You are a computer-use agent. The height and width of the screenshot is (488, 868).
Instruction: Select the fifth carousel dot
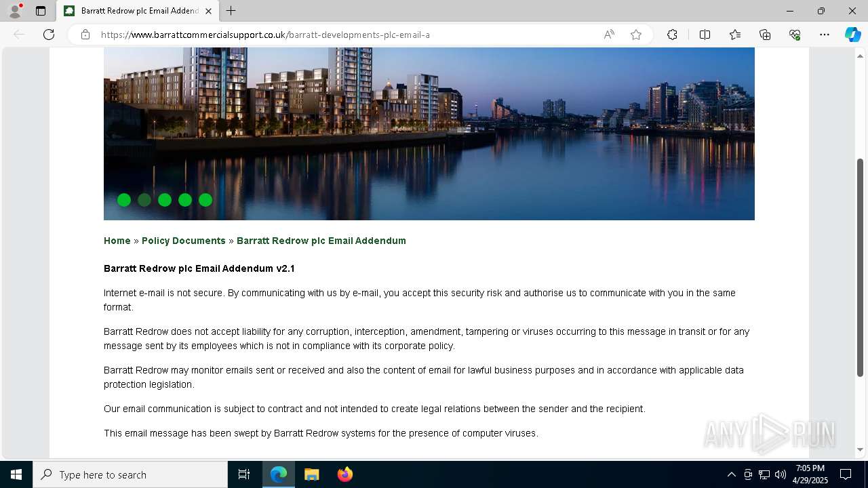coord(205,200)
